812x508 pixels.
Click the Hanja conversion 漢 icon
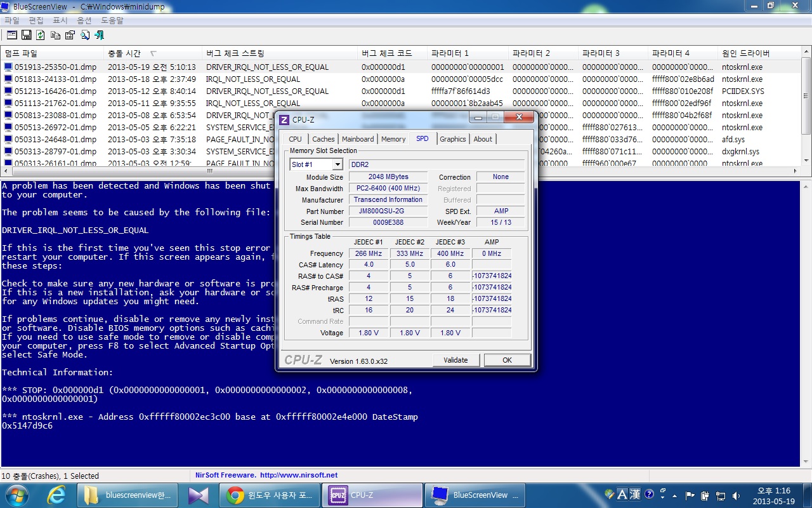(635, 494)
